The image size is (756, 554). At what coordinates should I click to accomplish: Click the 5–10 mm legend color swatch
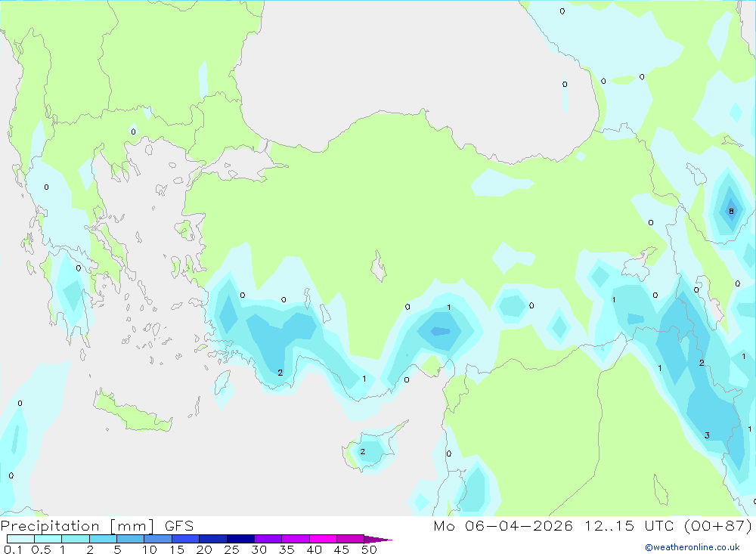pyautogui.click(x=131, y=539)
